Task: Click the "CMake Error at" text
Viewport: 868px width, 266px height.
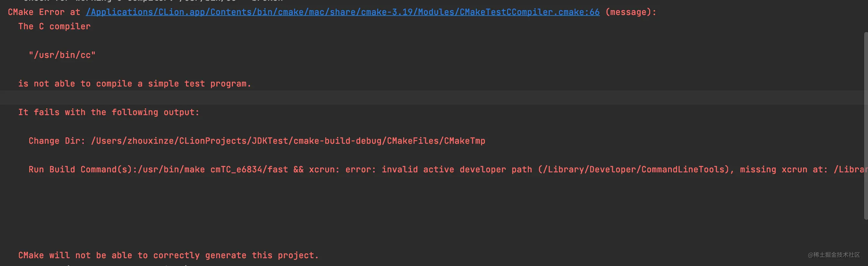Action: click(44, 12)
